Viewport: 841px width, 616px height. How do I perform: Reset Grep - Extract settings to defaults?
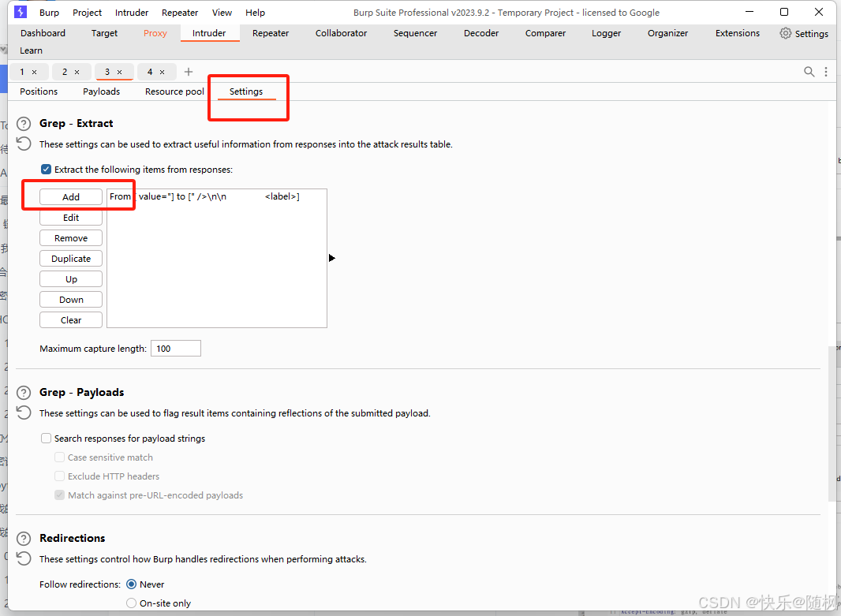tap(24, 144)
